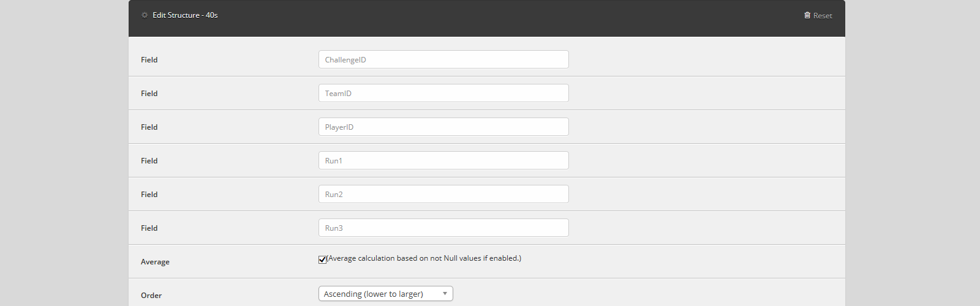Click the Average row label
The width and height of the screenshot is (980, 306).
click(155, 262)
